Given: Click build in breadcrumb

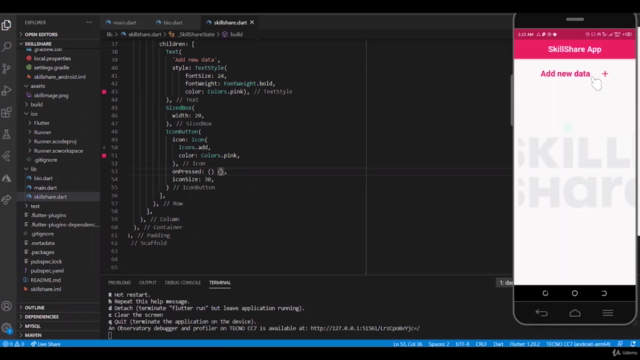Looking at the screenshot, I should pos(236,35).
